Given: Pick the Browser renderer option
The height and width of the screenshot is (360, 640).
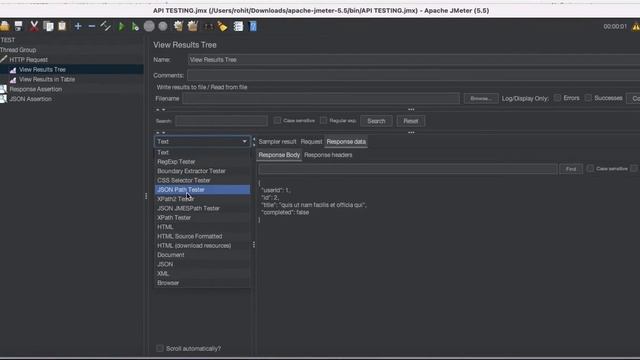Looking at the screenshot, I should coord(202,283).
